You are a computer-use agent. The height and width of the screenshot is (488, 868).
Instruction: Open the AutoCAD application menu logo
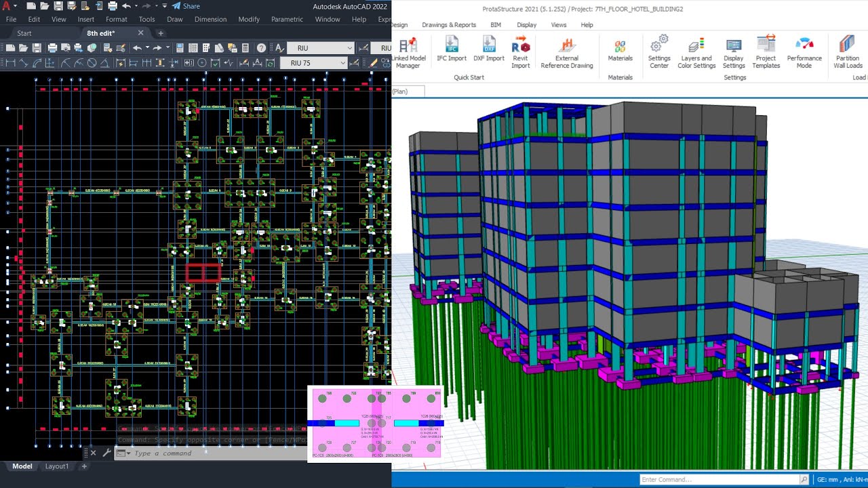[x=6, y=6]
